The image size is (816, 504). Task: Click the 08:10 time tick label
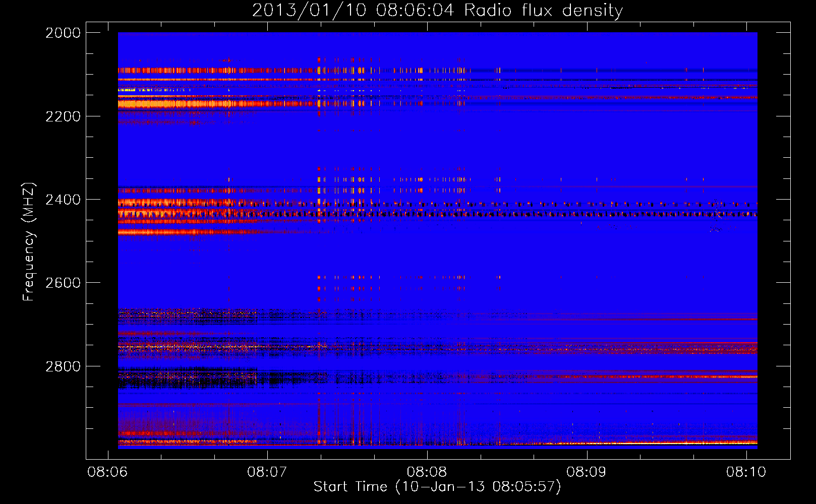pos(746,472)
